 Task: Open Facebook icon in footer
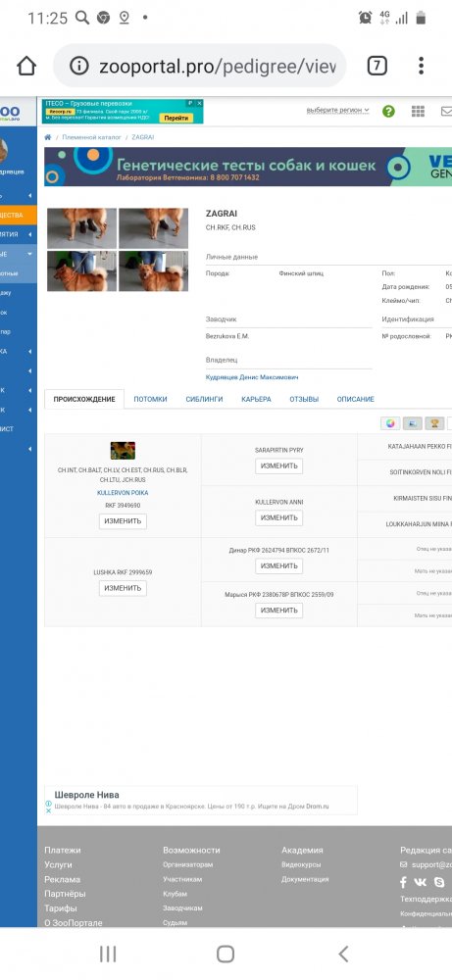[403, 882]
